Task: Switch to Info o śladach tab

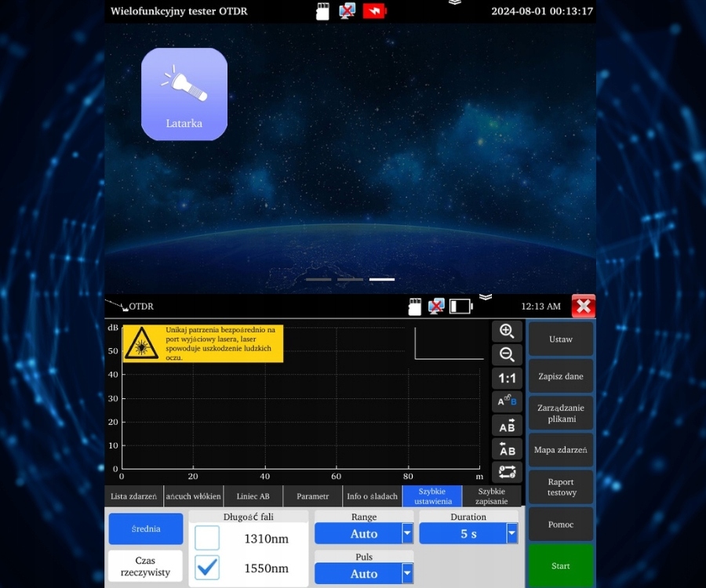Action: click(x=372, y=496)
